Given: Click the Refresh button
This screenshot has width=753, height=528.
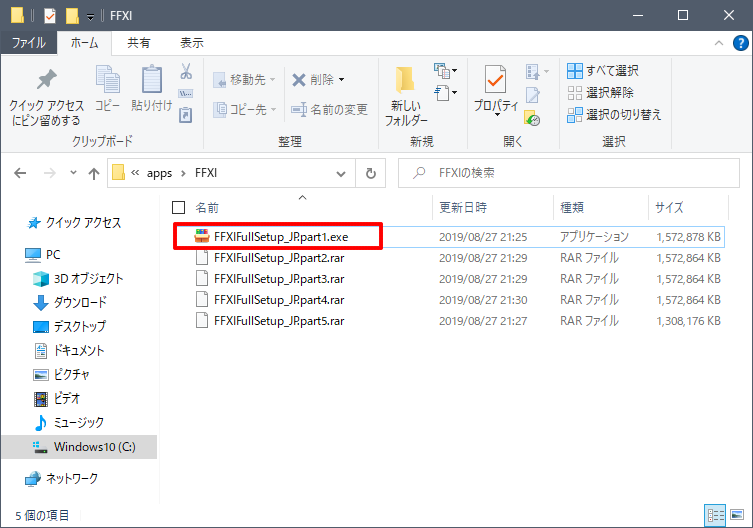Looking at the screenshot, I should (371, 173).
